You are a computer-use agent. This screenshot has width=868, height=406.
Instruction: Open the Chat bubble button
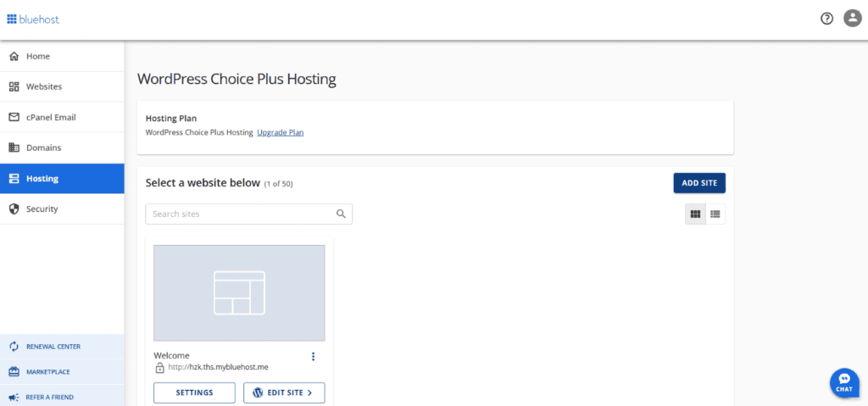point(844,383)
